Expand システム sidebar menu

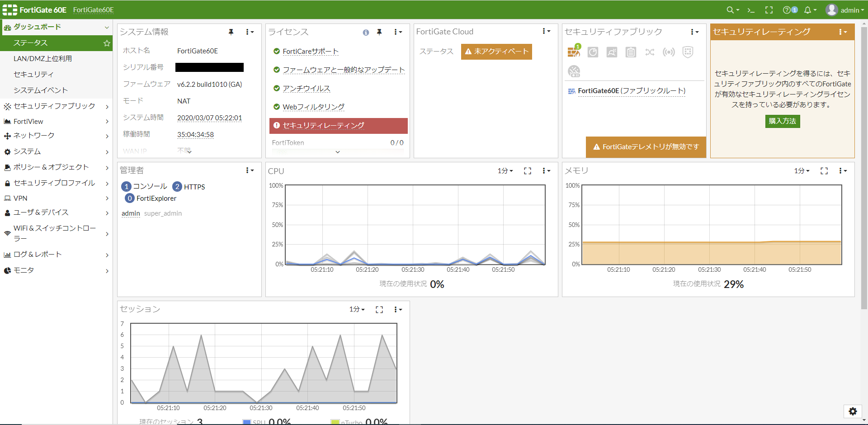56,151
